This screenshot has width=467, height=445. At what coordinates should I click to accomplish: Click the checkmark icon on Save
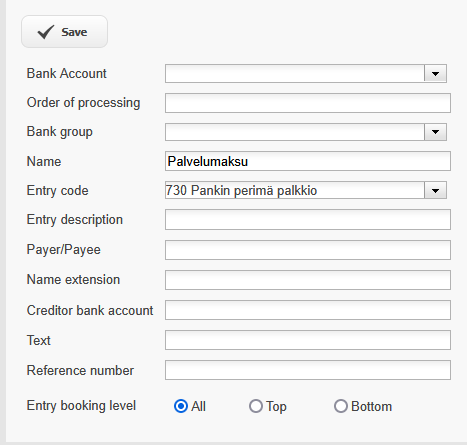[x=46, y=32]
